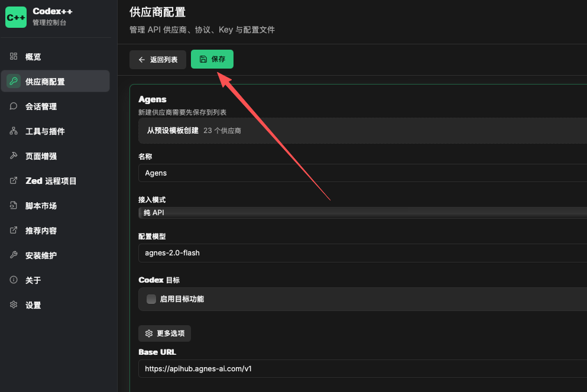The width and height of the screenshot is (587, 392).
Task: Click the hammer icon for 页面增强
Action: coord(14,155)
